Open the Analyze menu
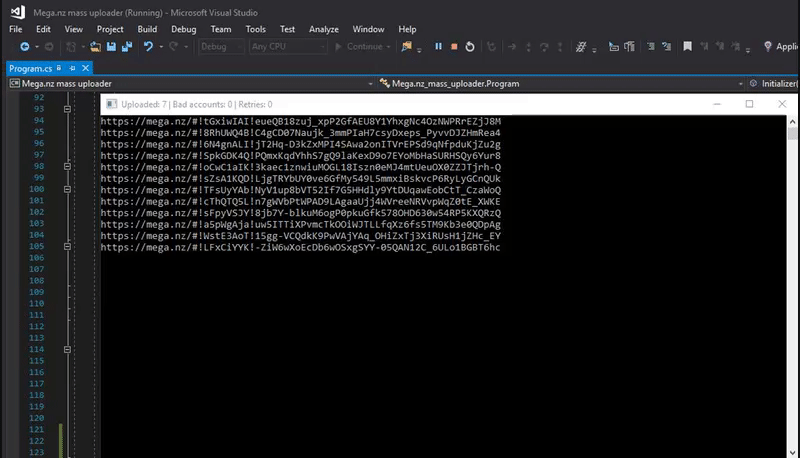This screenshot has height=458, width=800. click(324, 29)
